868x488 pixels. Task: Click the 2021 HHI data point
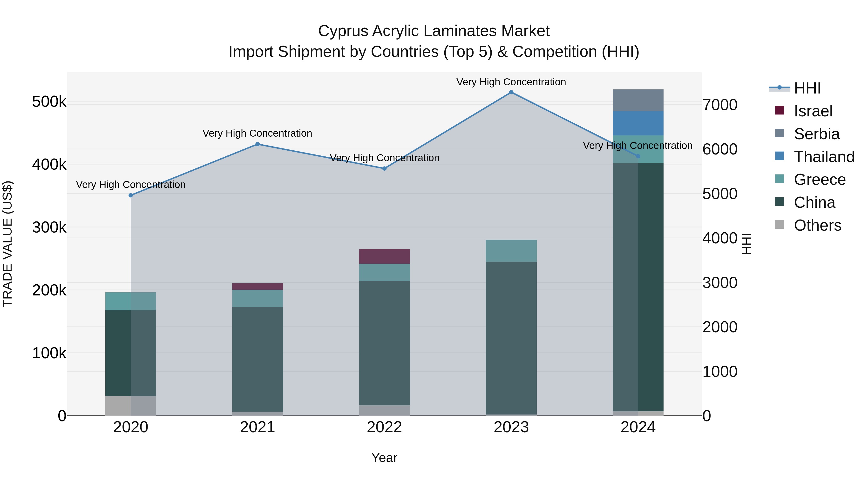258,144
